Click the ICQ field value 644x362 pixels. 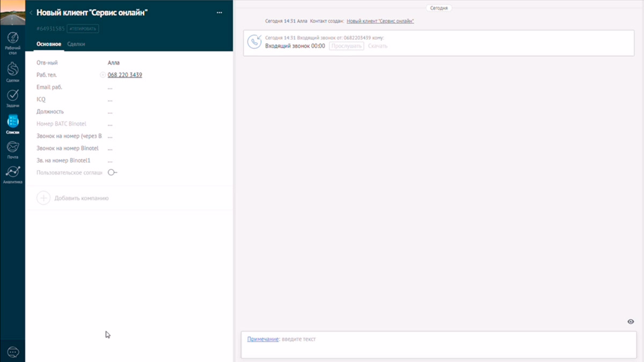(x=110, y=100)
